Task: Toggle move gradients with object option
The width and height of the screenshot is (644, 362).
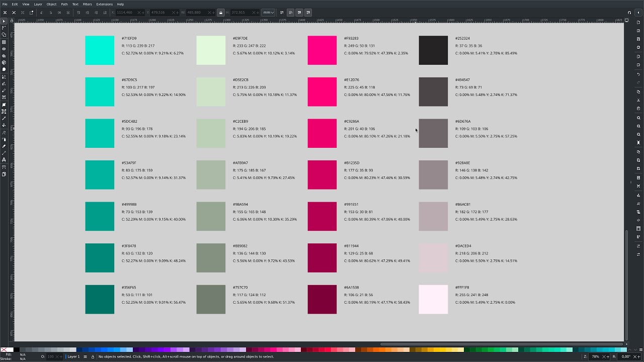Action: [299, 13]
